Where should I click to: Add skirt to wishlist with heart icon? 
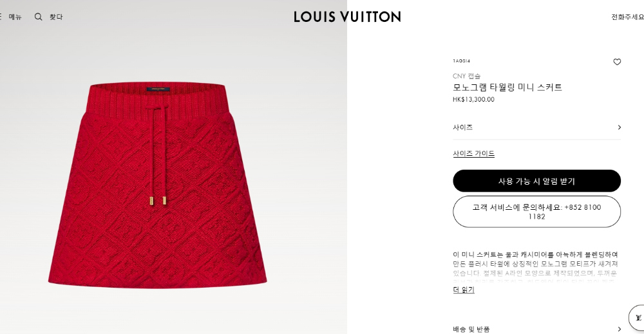[x=617, y=62]
